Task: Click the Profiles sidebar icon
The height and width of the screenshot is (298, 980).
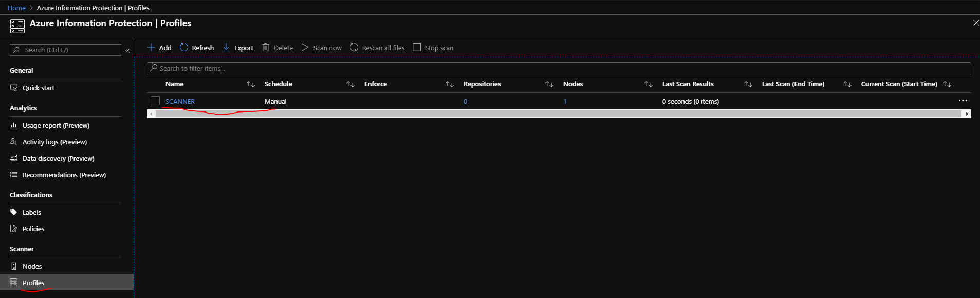Action: [x=14, y=282]
